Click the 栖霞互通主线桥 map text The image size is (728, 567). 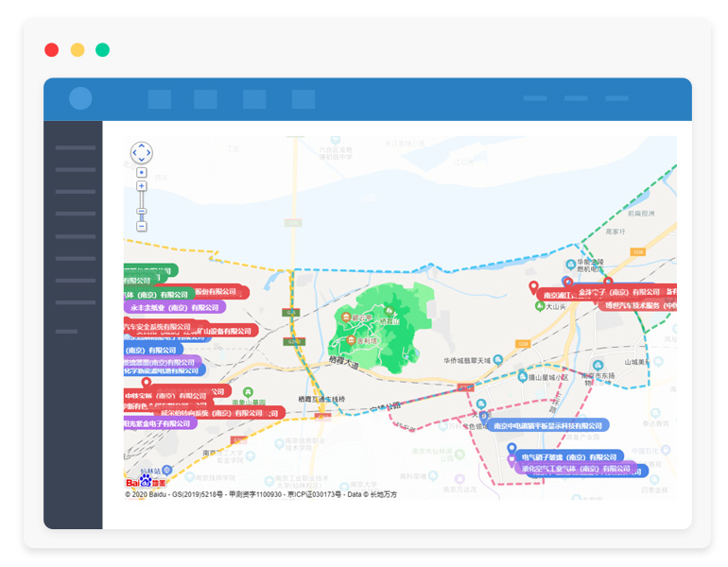(321, 399)
